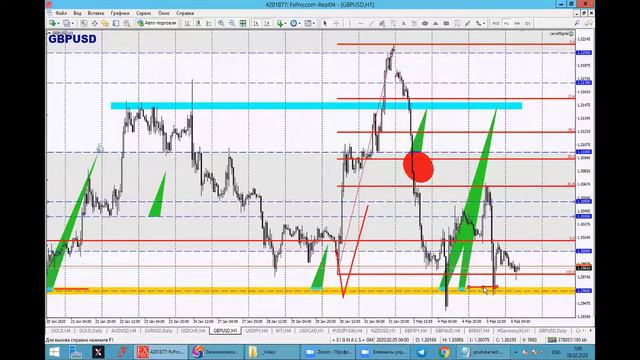Screen dimensions: 640x360
Task: Open the _Video folder taskbar item
Action: click(272, 352)
